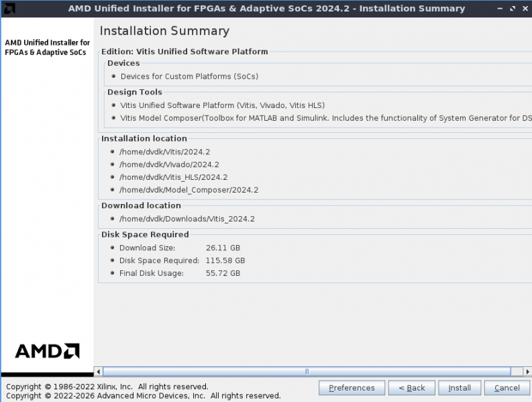Image resolution: width=532 pixels, height=402 pixels.
Task: Click Final Disk Usage value 55.72 GB
Action: pyautogui.click(x=223, y=273)
